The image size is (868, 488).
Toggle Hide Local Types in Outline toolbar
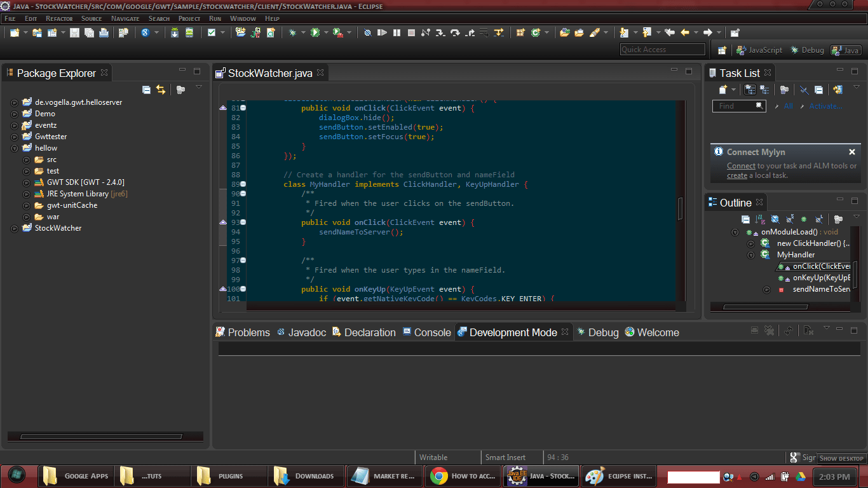click(x=819, y=219)
